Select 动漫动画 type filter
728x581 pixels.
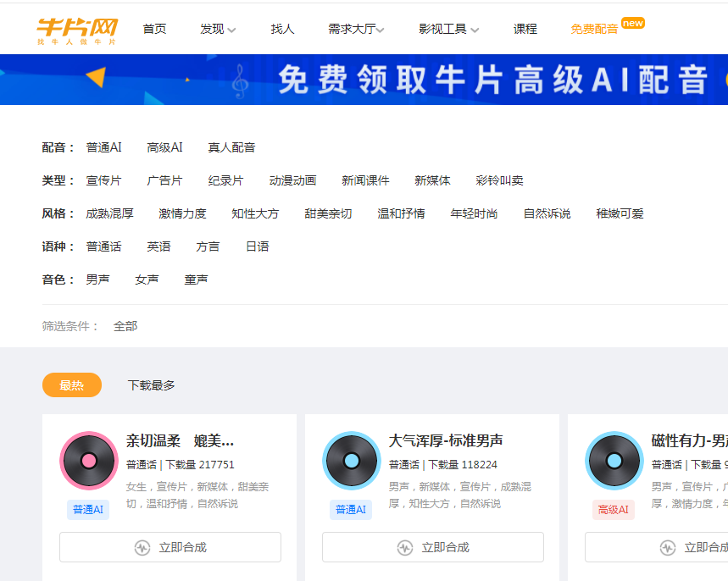[292, 180]
